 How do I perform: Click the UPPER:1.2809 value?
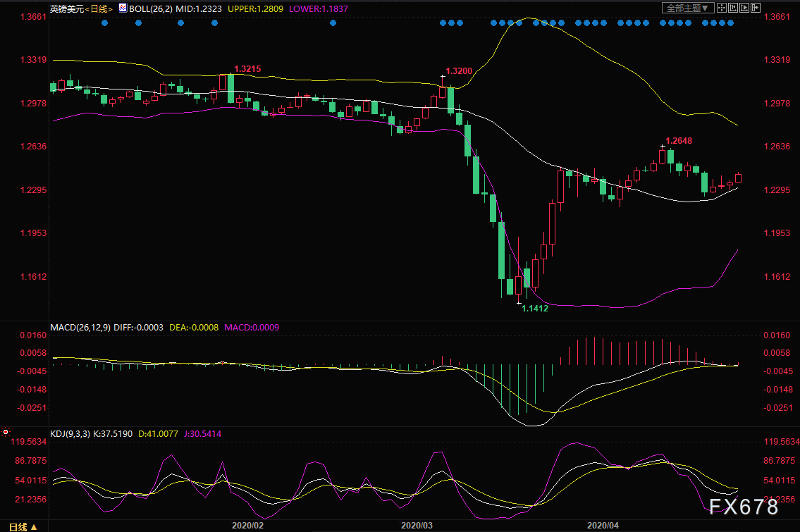click(255, 8)
